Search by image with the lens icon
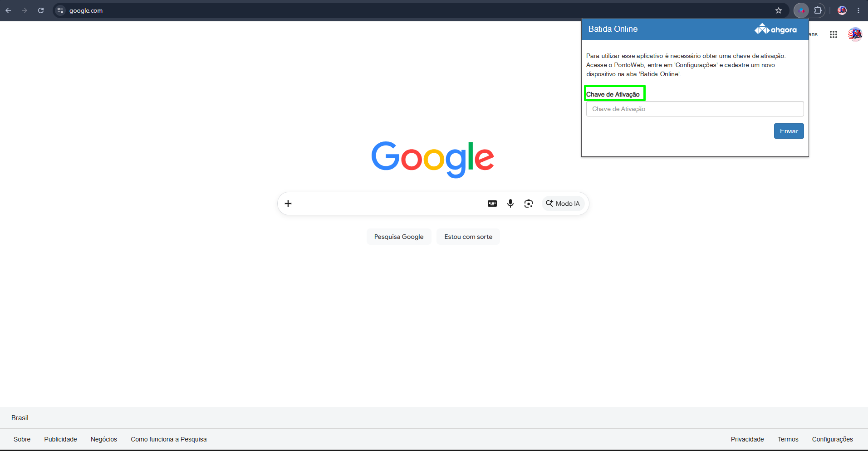 [529, 204]
